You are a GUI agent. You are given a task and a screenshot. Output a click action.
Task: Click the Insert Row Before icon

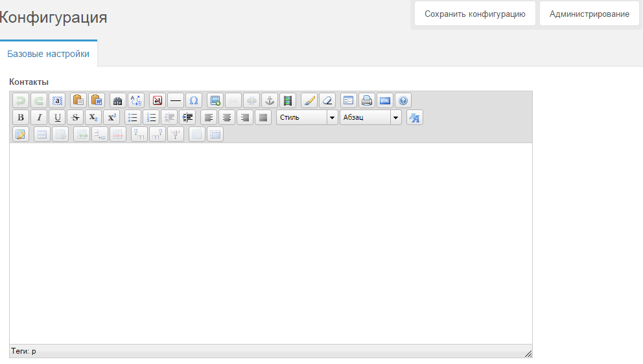[x=82, y=135]
